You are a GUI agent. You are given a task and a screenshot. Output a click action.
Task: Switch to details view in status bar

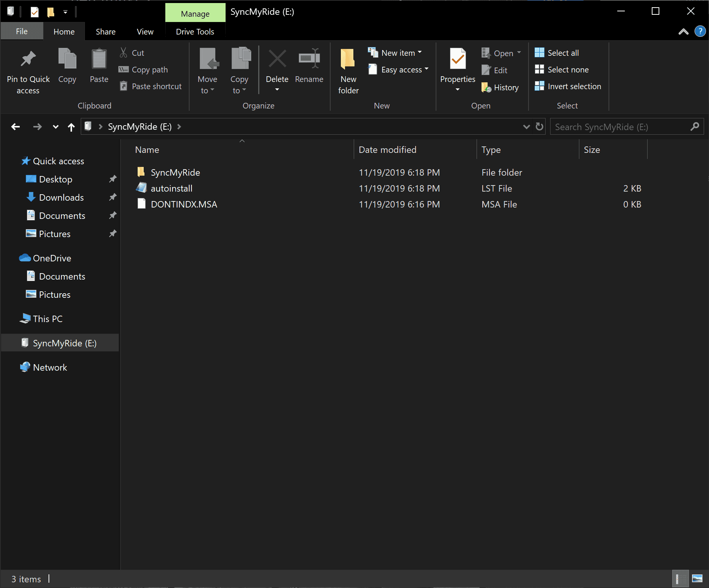tap(680, 579)
